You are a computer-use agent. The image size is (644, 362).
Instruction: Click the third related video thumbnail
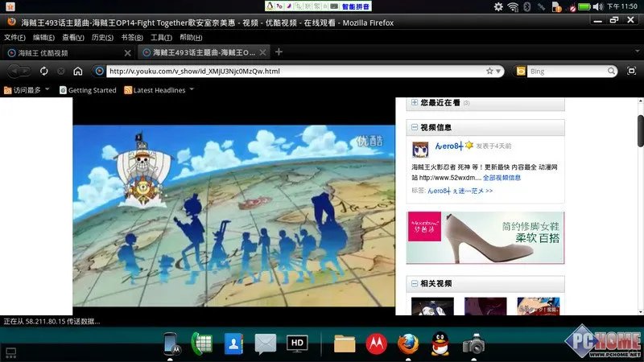pos(539,306)
